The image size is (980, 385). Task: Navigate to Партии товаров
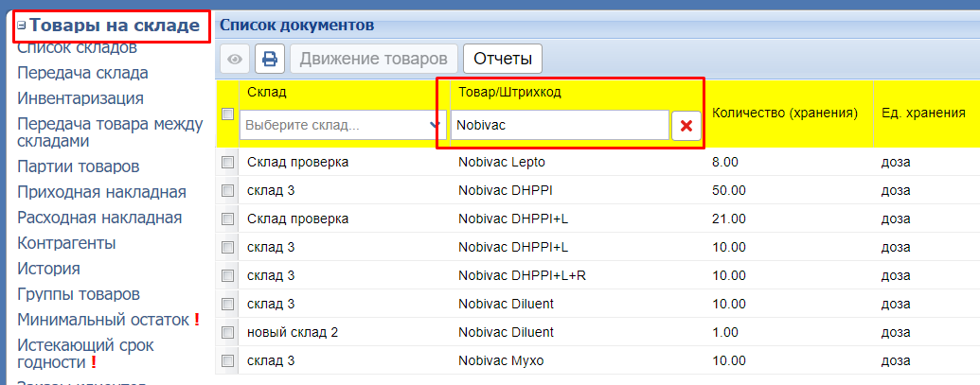click(x=79, y=166)
